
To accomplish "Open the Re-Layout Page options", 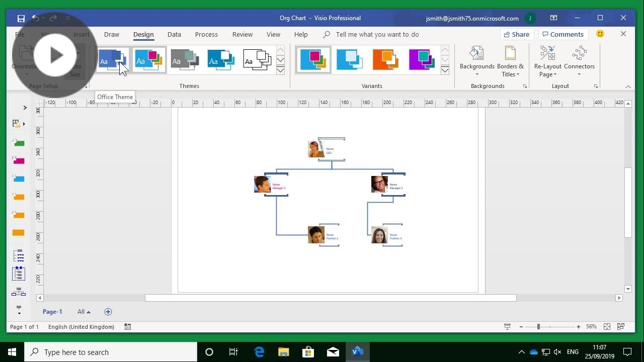I will 547,61.
